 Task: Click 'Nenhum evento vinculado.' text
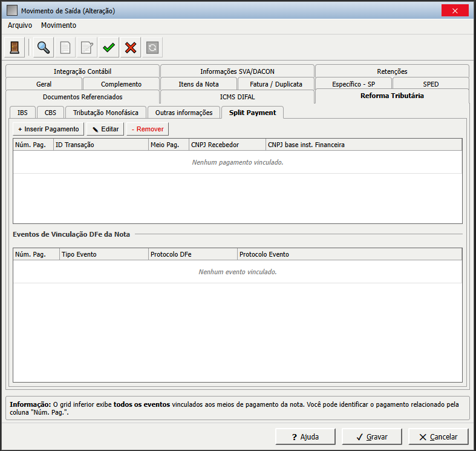(x=238, y=272)
